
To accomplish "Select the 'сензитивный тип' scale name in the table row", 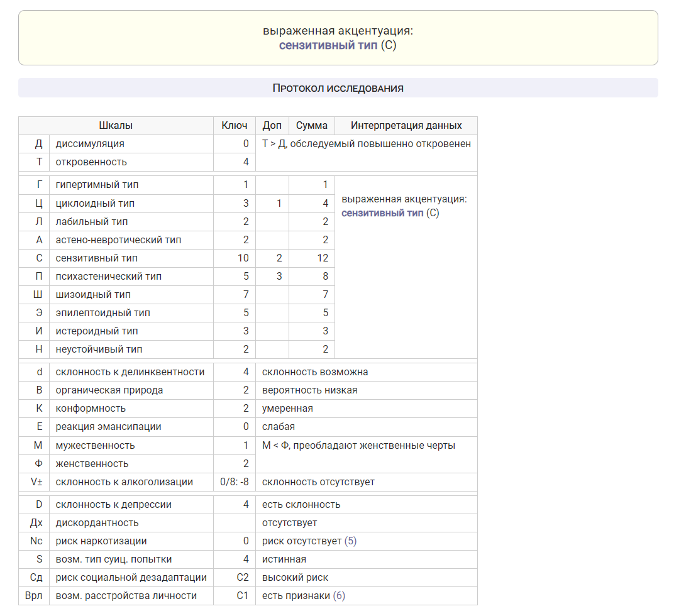I will (96, 258).
